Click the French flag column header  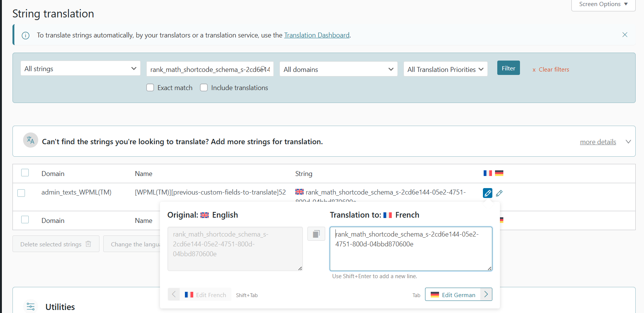[488, 173]
